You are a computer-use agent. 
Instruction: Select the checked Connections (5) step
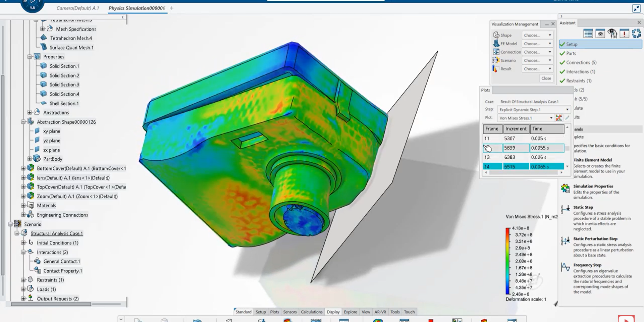581,62
